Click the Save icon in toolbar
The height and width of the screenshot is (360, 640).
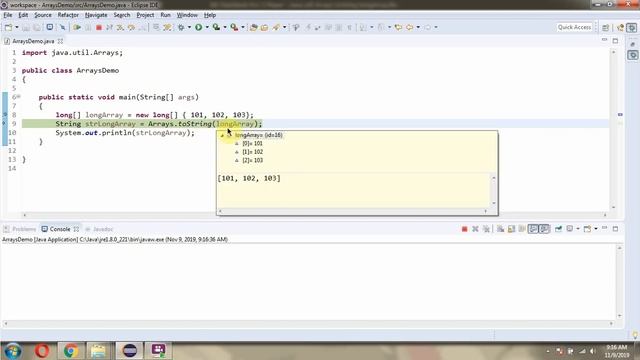coord(26,27)
